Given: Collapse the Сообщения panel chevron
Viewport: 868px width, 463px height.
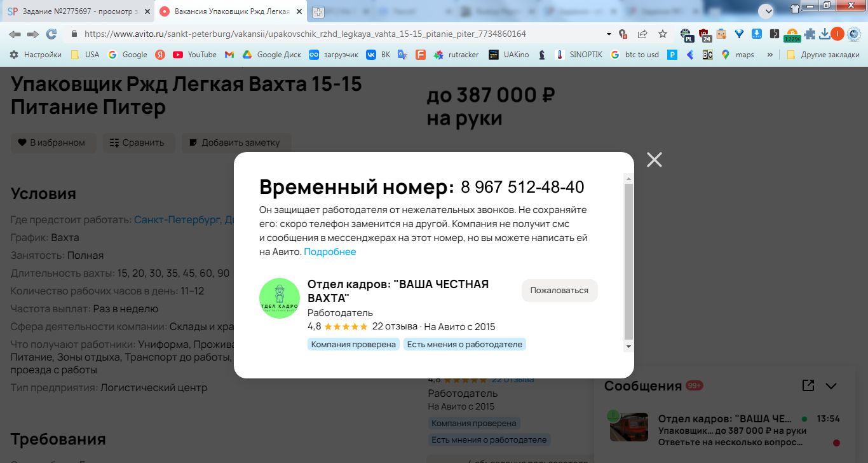Looking at the screenshot, I should pos(831,385).
